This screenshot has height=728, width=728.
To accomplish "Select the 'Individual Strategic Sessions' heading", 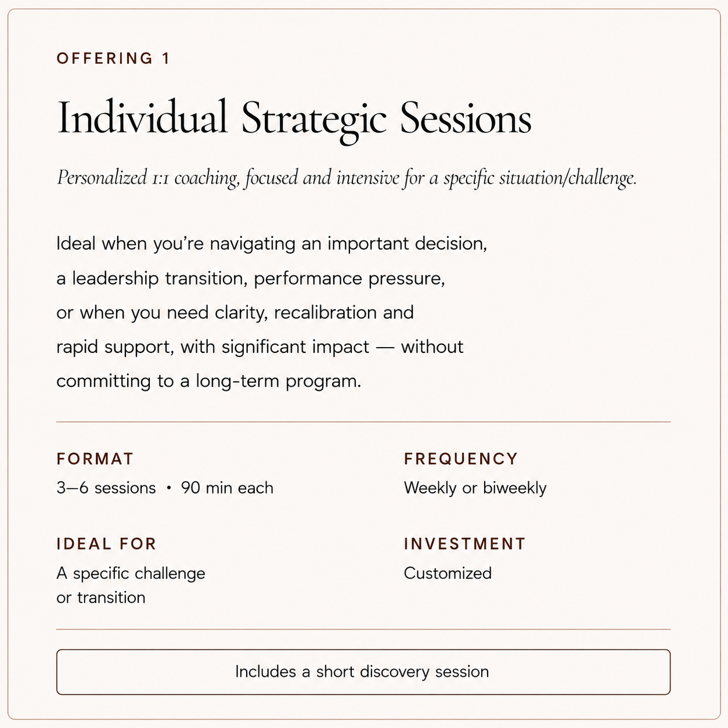I will click(294, 119).
